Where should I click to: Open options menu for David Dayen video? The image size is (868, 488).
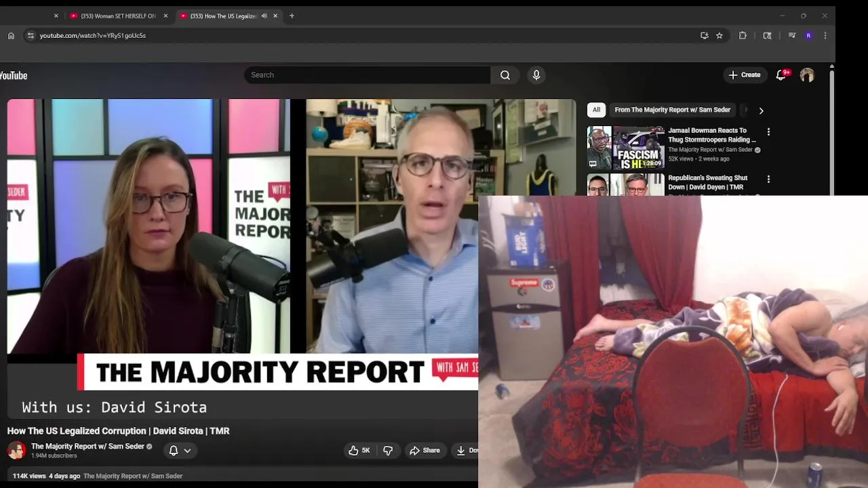768,179
